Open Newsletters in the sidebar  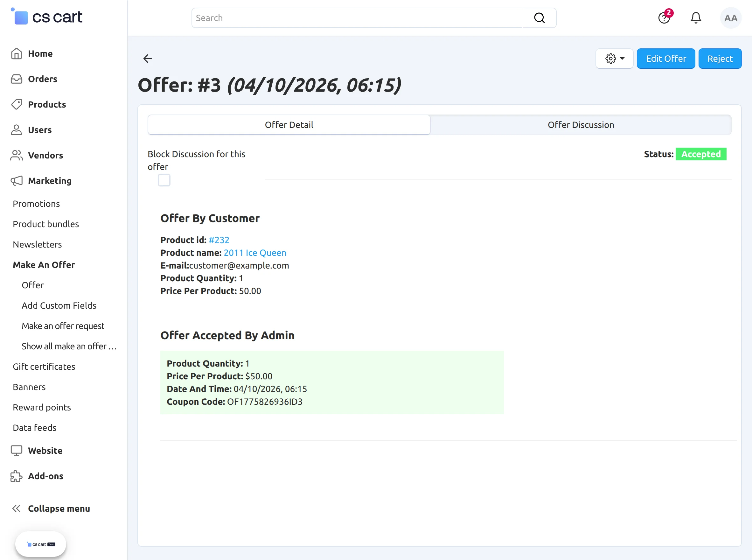point(37,244)
